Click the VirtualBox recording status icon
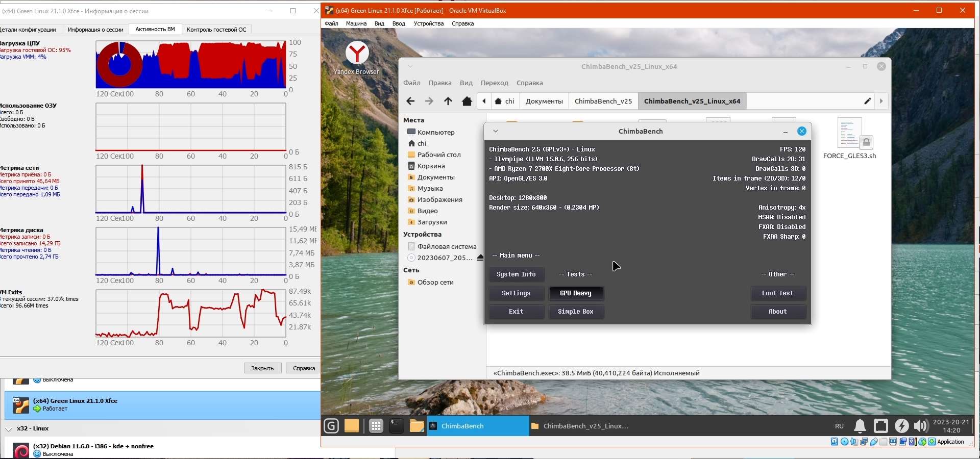The height and width of the screenshot is (459, 980). pyautogui.click(x=903, y=442)
